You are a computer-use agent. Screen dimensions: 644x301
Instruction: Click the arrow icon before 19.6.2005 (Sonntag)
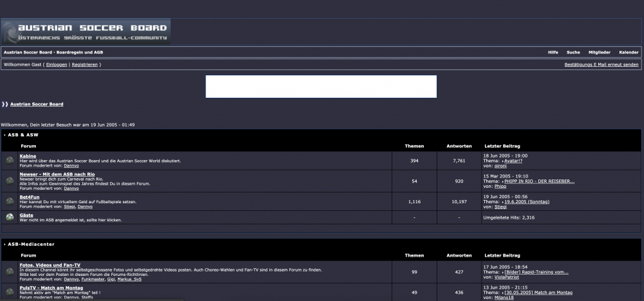(x=503, y=202)
